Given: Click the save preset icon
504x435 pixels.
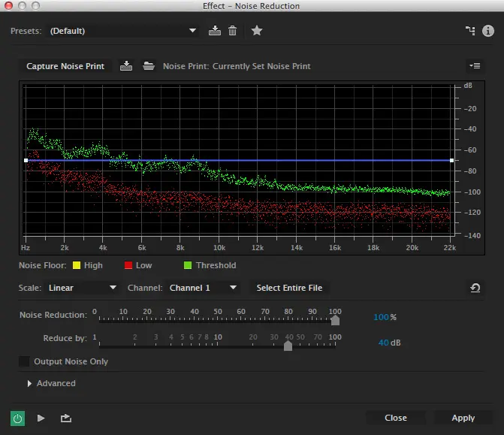Looking at the screenshot, I should click(215, 31).
